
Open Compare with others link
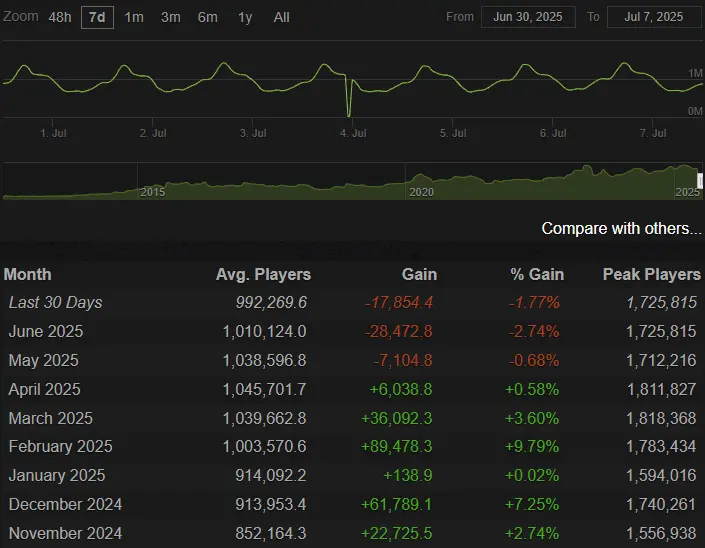[621, 229]
